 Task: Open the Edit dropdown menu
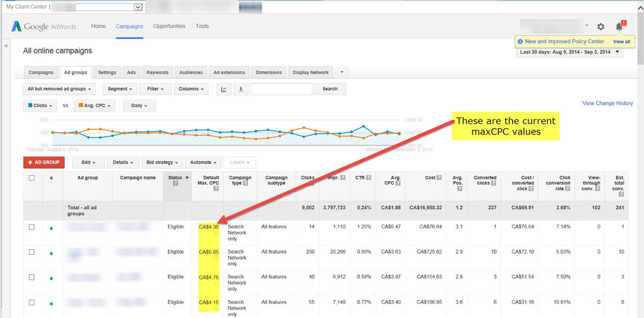click(x=87, y=162)
